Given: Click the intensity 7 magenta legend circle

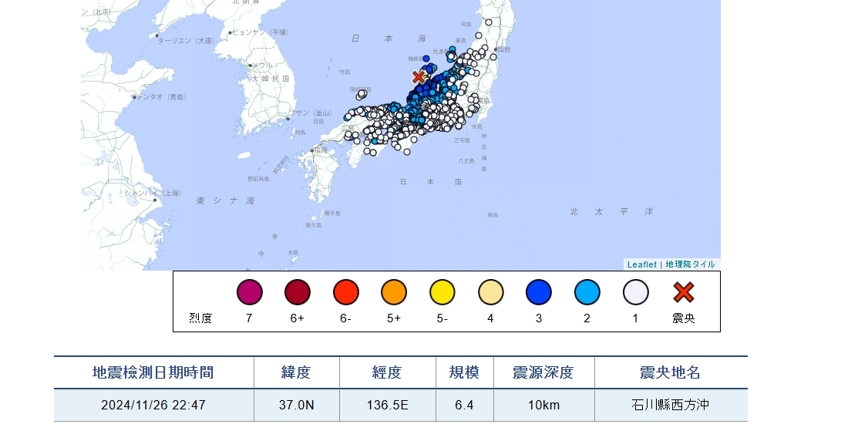Looking at the screenshot, I should [x=249, y=292].
